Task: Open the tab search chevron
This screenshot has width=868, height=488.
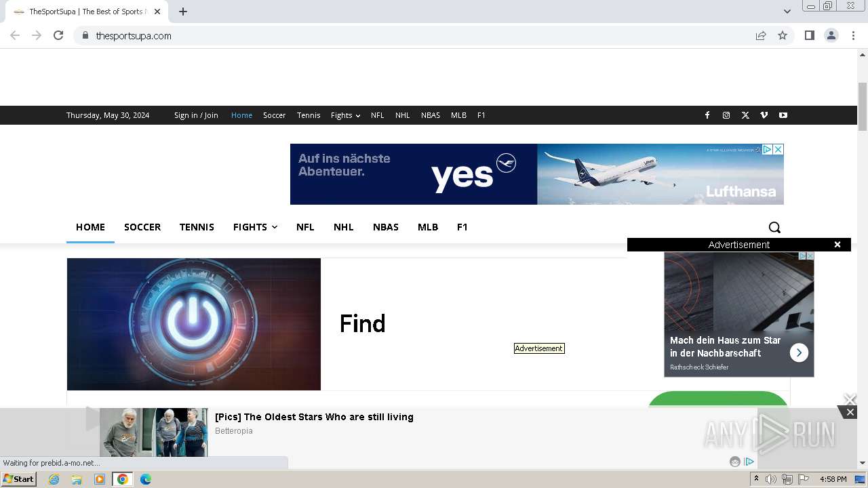Action: [787, 12]
